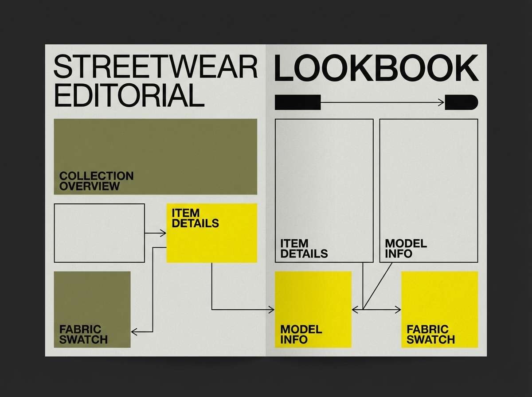The height and width of the screenshot is (397, 532).
Task: Click the yellow Fabric Swatch square on right page
Action: pyautogui.click(x=439, y=309)
